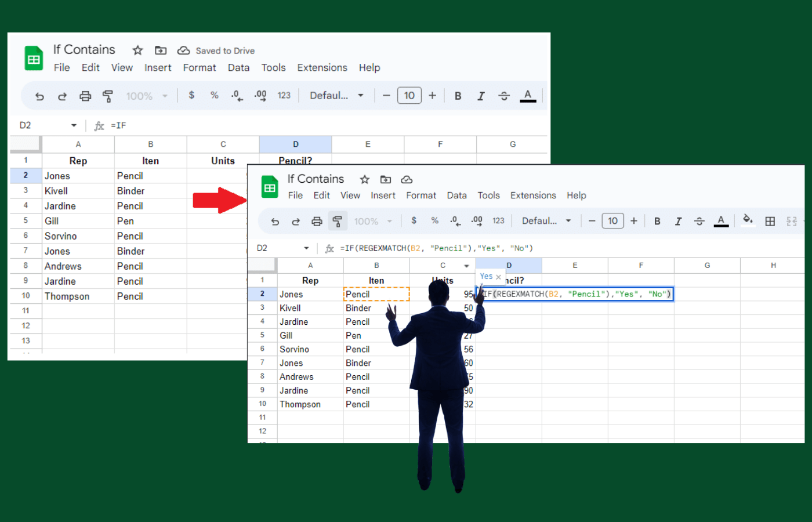
Task: Star the front If Contains document
Action: coord(364,179)
